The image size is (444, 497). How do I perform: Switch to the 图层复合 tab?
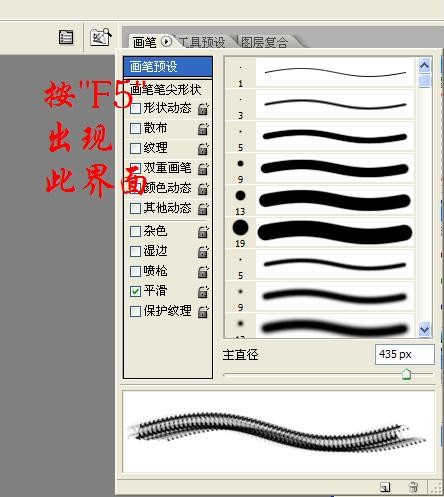point(264,42)
